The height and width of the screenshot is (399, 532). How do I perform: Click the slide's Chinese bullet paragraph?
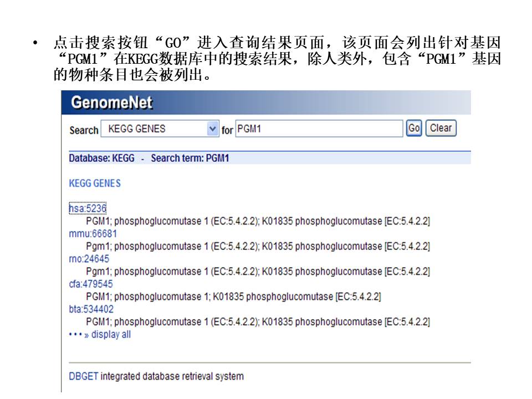point(277,59)
